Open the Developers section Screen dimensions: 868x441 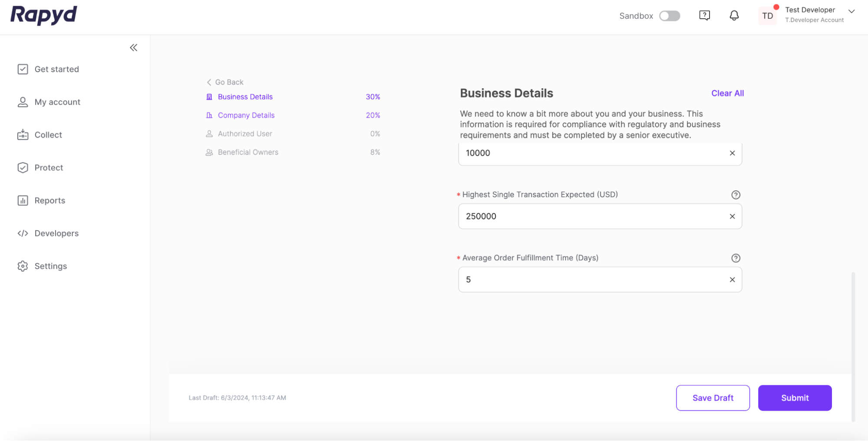tap(56, 233)
